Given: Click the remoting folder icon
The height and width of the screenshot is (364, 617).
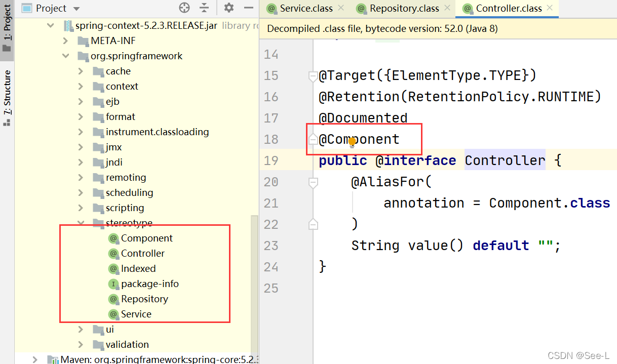Looking at the screenshot, I should pos(98,178).
